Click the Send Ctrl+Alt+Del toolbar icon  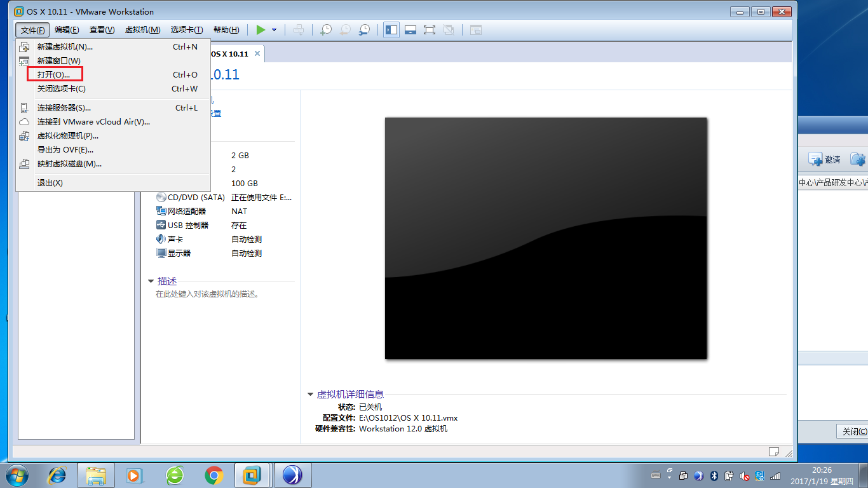[299, 30]
